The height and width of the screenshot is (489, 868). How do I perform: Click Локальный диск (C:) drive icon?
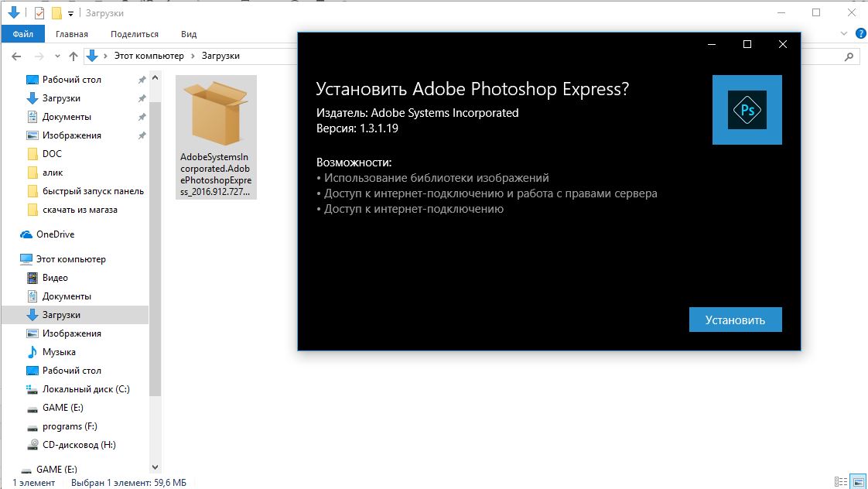[x=32, y=389]
